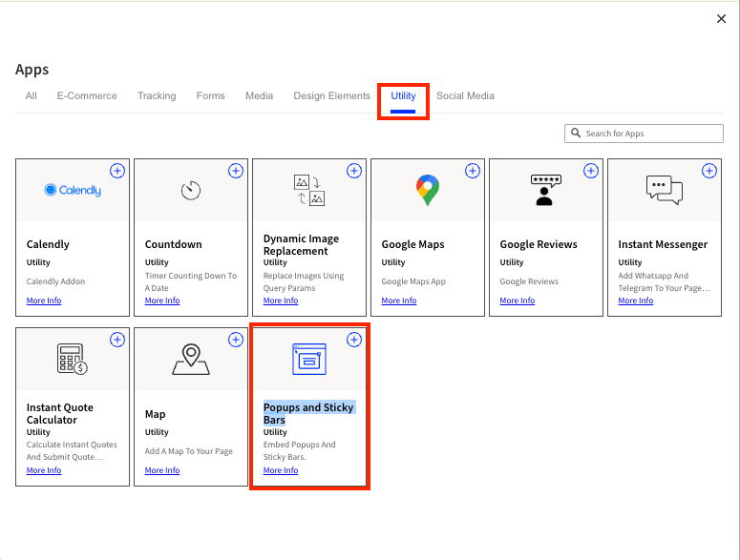Add Google Reviews using its plus icon
The height and width of the screenshot is (560, 740).
[591, 171]
